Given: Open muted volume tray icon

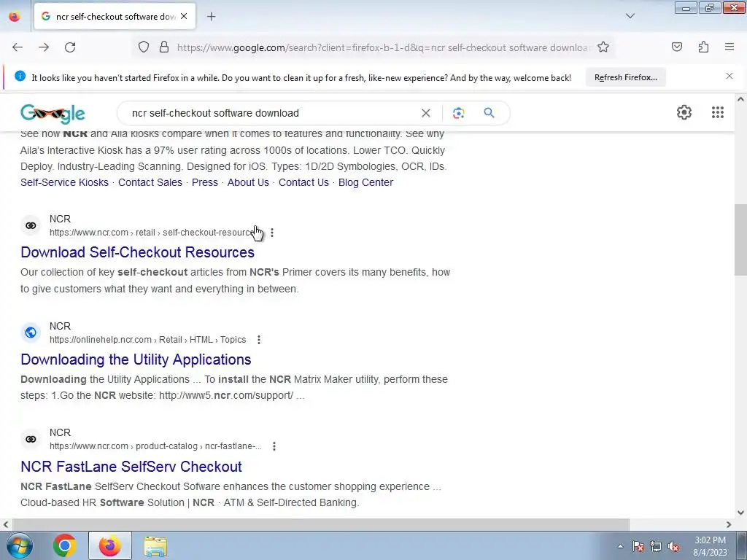Looking at the screenshot, I should [673, 546].
